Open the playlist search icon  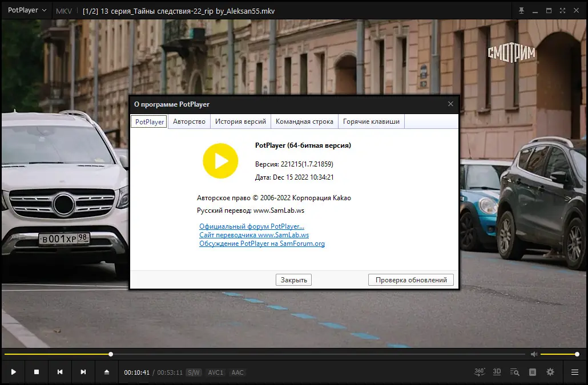515,372
